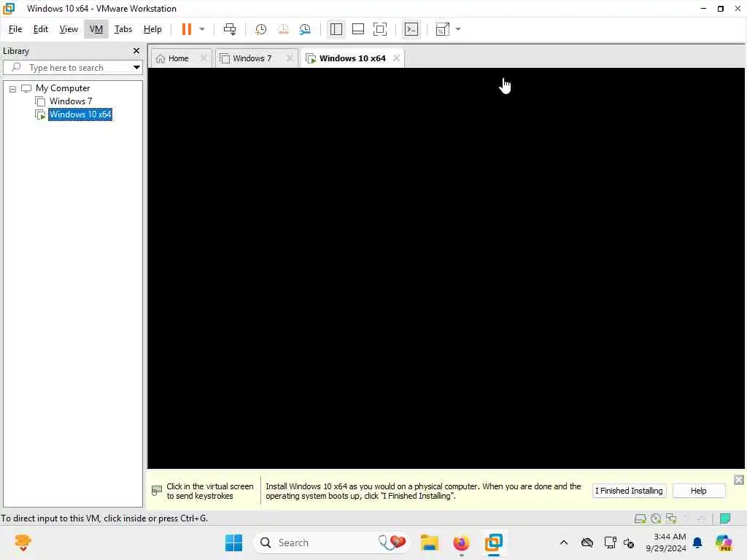The height and width of the screenshot is (560, 747).
Task: Toggle the console view icon
Action: [x=411, y=29]
